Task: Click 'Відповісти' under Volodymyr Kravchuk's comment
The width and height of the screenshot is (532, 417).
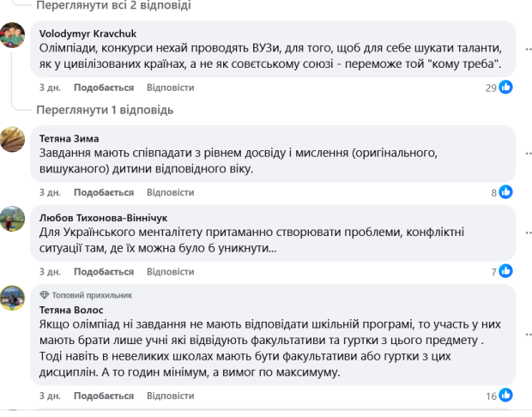Action: [170, 88]
